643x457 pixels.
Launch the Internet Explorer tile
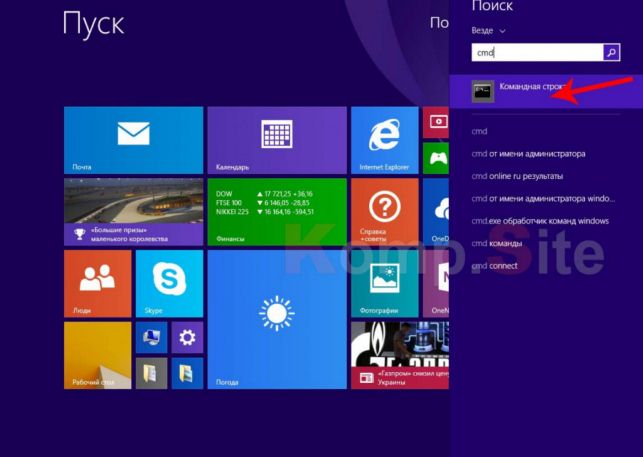click(x=385, y=140)
